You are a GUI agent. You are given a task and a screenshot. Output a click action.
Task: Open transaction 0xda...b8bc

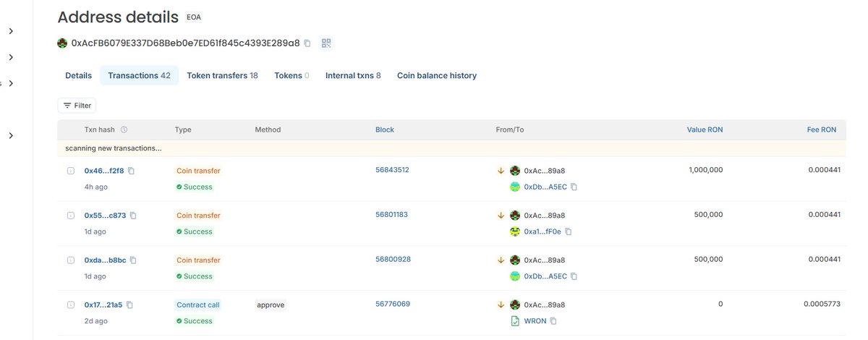tap(105, 260)
